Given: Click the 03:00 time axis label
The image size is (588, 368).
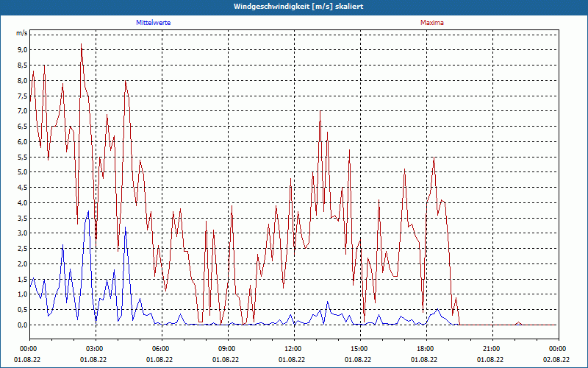Looking at the screenshot, I should click(x=96, y=349).
